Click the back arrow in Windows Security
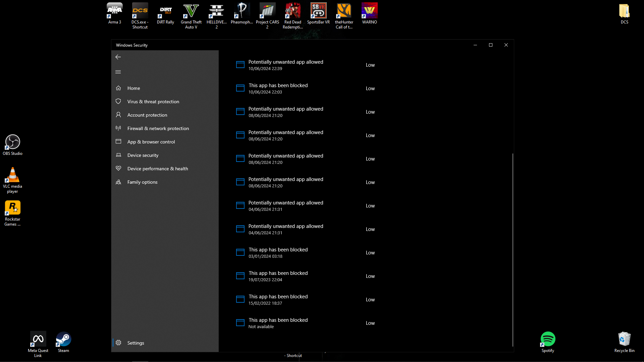 pyautogui.click(x=118, y=57)
